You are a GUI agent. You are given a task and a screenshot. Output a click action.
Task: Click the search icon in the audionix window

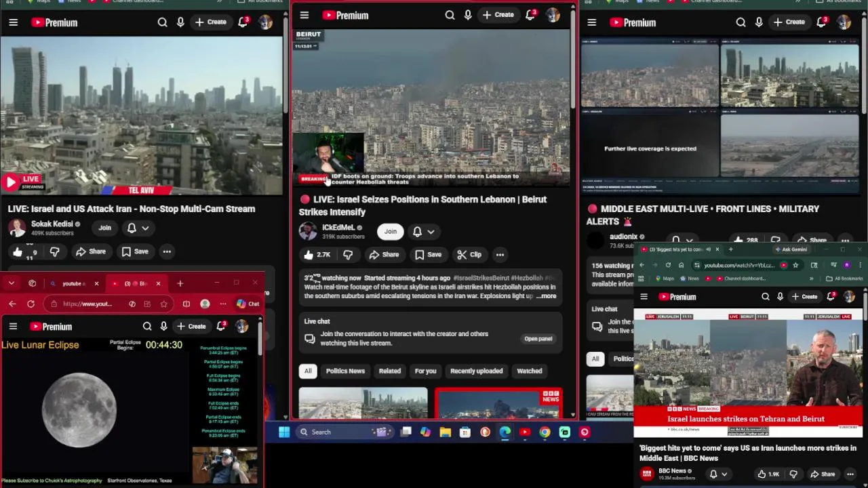click(x=741, y=22)
